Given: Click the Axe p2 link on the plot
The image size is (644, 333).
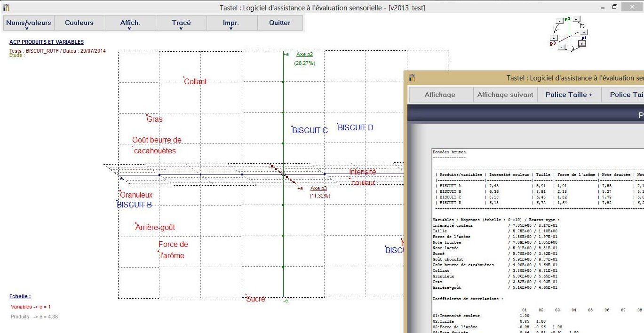Looking at the screenshot, I should click(x=305, y=54).
